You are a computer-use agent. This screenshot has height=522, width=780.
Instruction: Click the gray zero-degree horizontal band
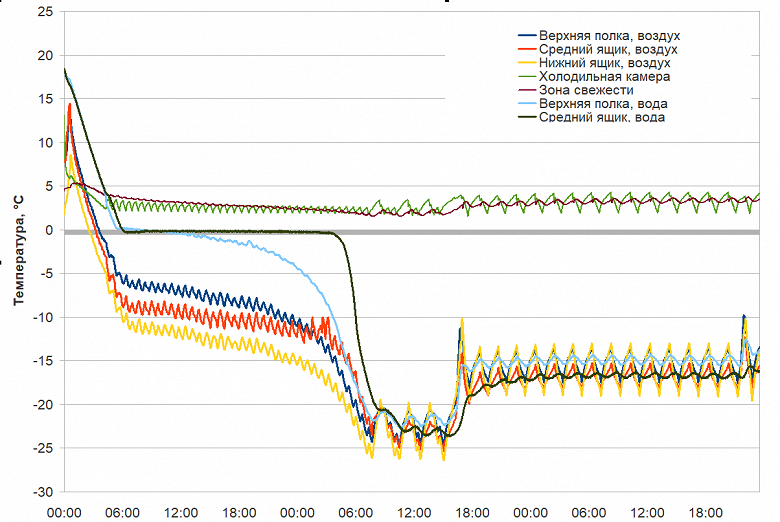coord(412,232)
